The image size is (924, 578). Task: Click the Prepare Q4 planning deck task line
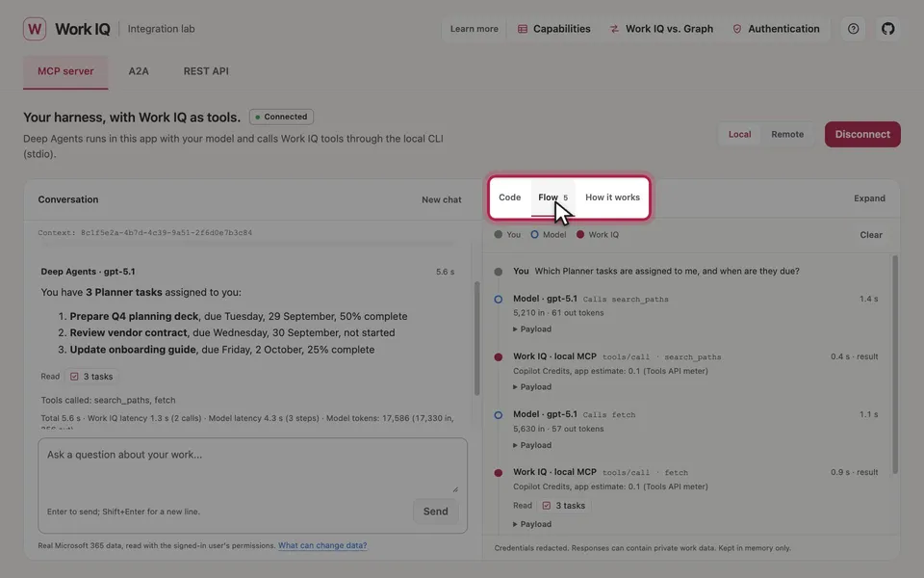click(x=238, y=317)
